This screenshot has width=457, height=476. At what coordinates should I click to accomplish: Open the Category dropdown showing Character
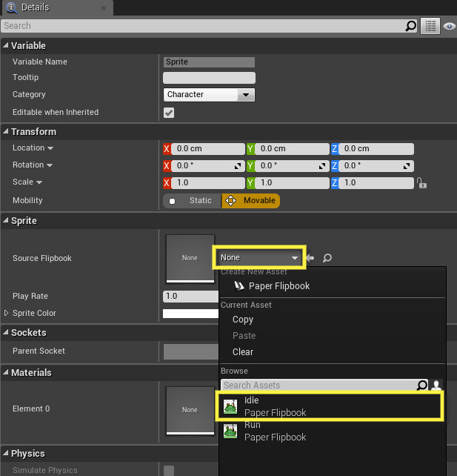pyautogui.click(x=209, y=95)
